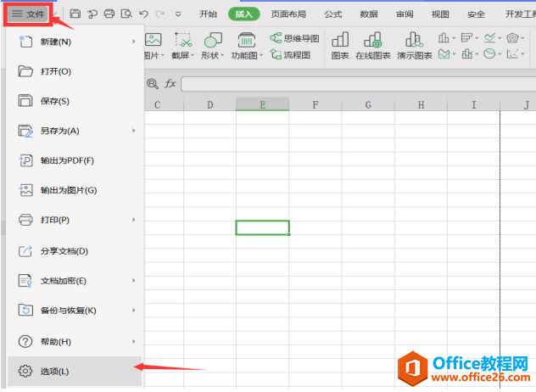The image size is (536, 392).
Task: Select column E header
Action: (x=263, y=104)
